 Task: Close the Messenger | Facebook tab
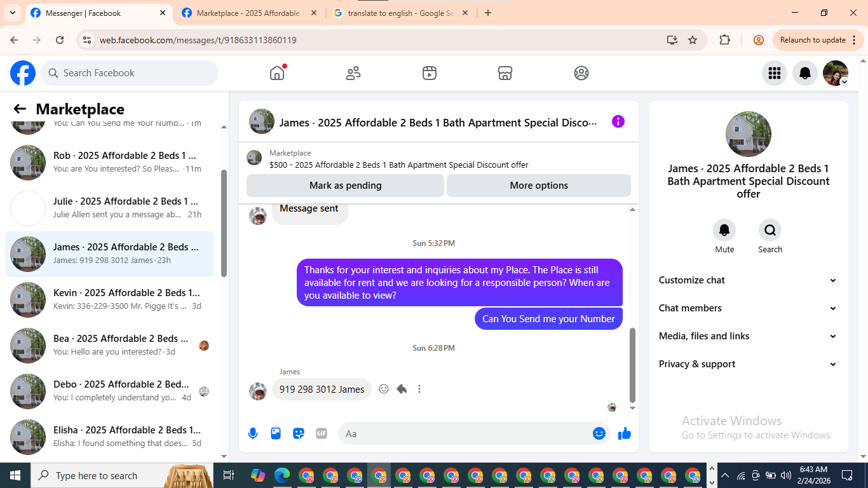pyautogui.click(x=163, y=13)
